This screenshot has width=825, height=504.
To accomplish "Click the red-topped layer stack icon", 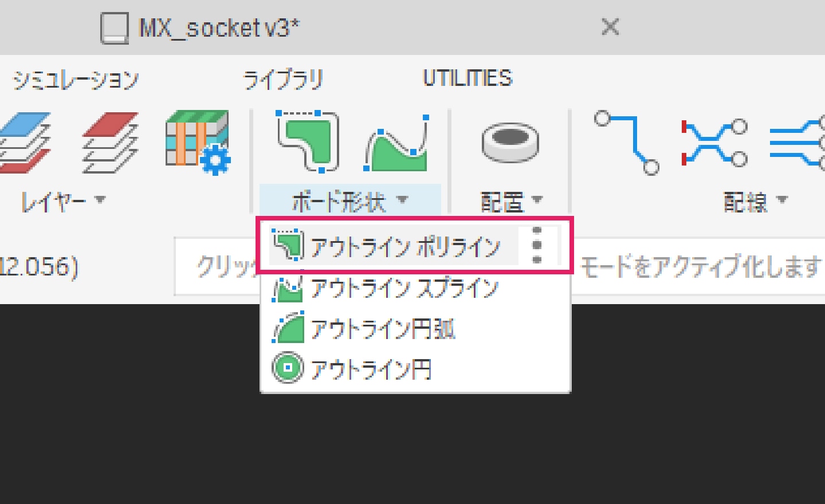I will click(x=110, y=142).
